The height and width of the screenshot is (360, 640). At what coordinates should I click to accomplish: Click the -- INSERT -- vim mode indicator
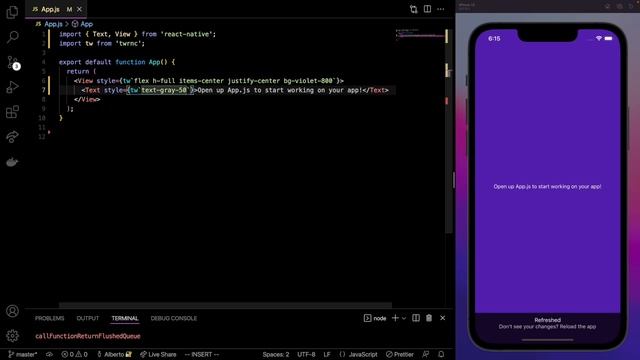[x=202, y=354]
